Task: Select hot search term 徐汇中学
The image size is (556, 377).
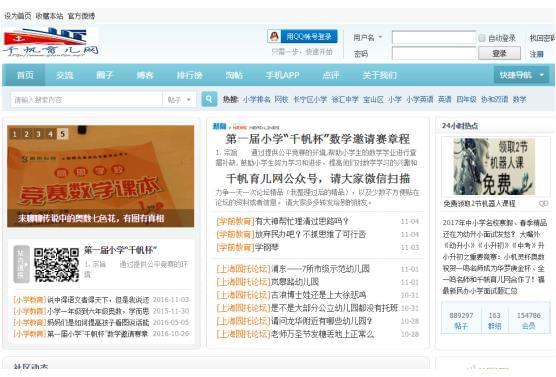Action: pos(345,99)
